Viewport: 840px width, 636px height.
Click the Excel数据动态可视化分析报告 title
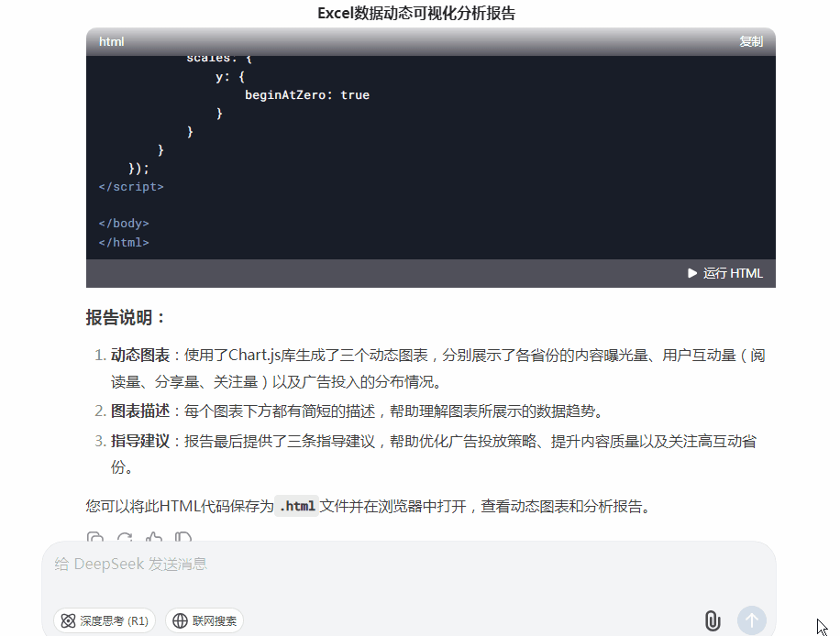[416, 13]
